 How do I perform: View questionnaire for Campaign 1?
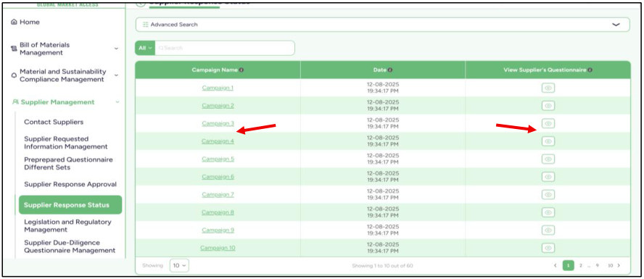[x=548, y=88]
